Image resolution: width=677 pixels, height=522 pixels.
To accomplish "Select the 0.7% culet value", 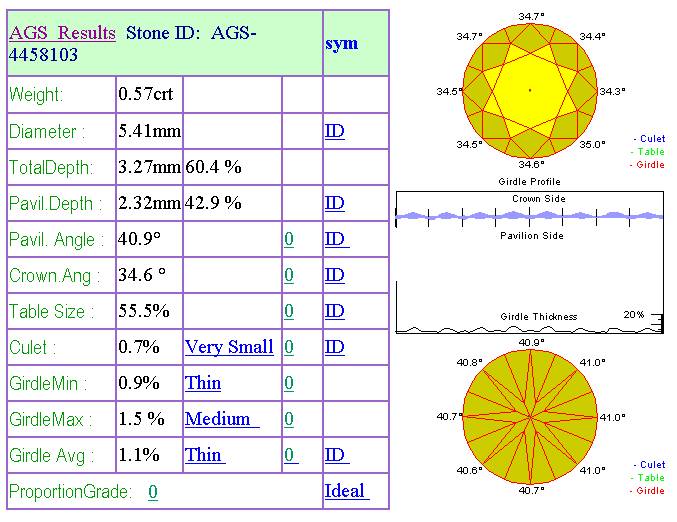I will pos(139,347).
